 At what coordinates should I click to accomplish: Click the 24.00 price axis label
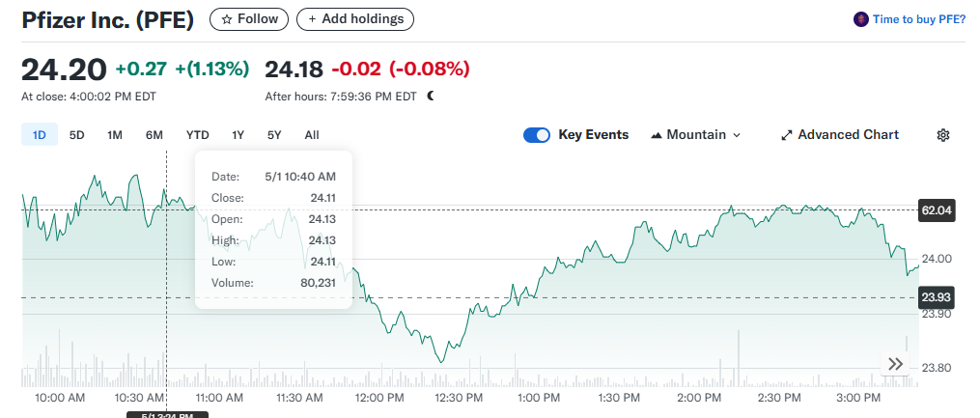(x=937, y=259)
